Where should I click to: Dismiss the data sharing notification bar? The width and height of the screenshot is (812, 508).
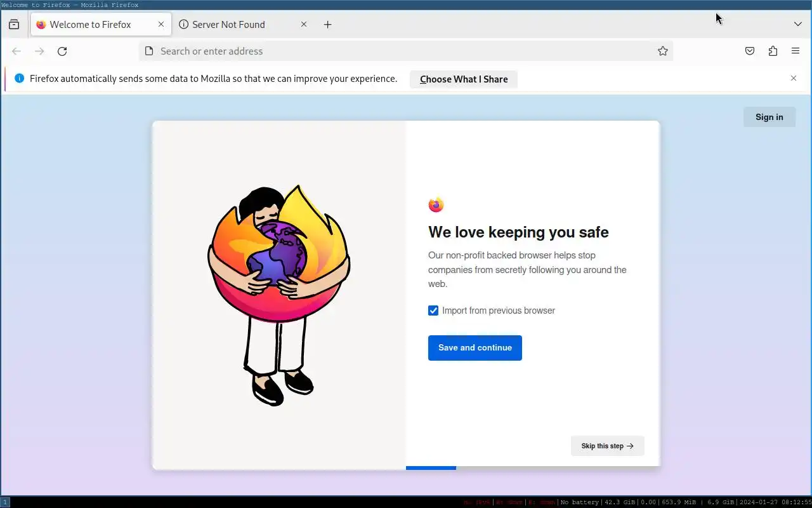[794, 78]
